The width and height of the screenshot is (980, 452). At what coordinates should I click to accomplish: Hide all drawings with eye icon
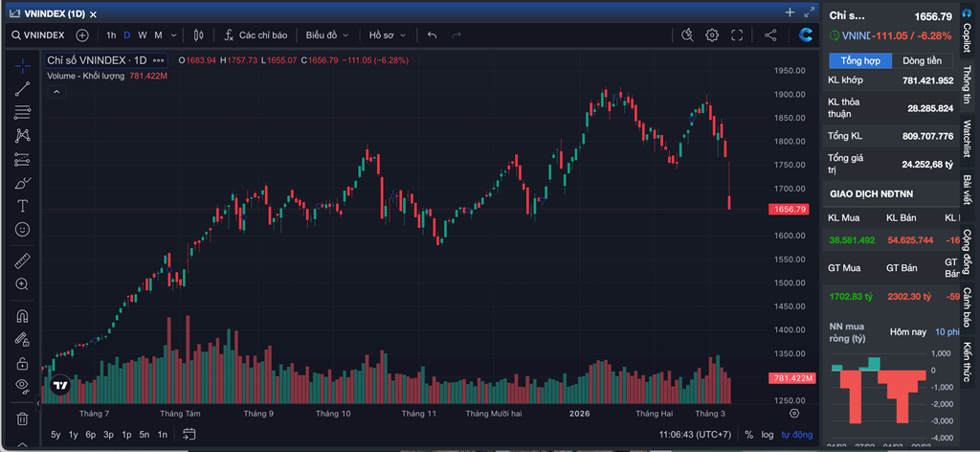(x=22, y=386)
